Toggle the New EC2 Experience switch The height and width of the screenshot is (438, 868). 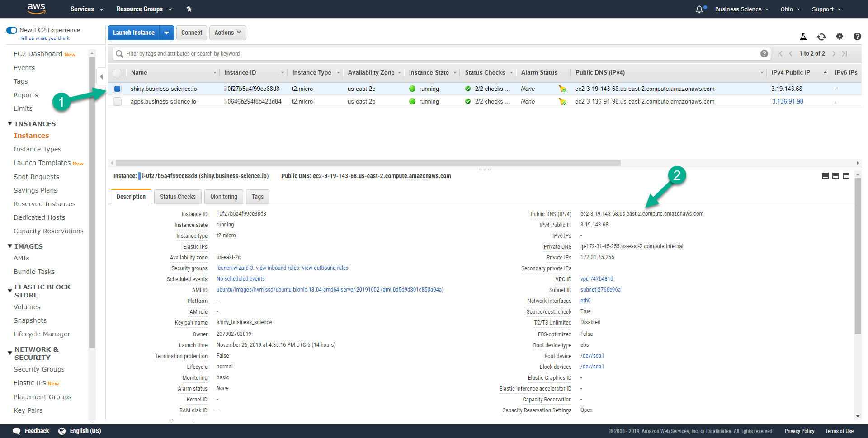12,30
